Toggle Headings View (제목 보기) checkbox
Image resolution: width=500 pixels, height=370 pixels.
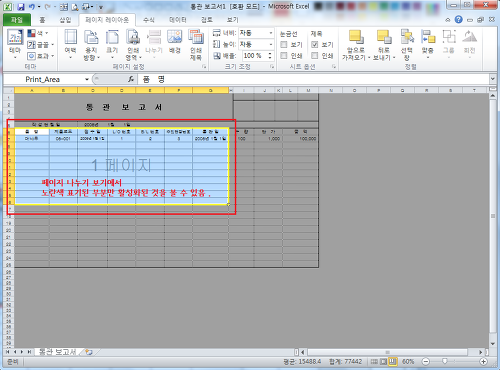315,44
